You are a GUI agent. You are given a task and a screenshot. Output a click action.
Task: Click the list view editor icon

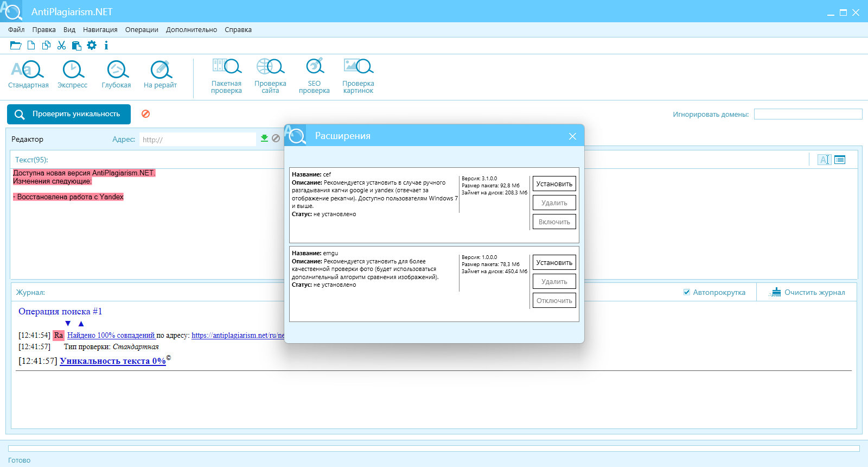840,160
